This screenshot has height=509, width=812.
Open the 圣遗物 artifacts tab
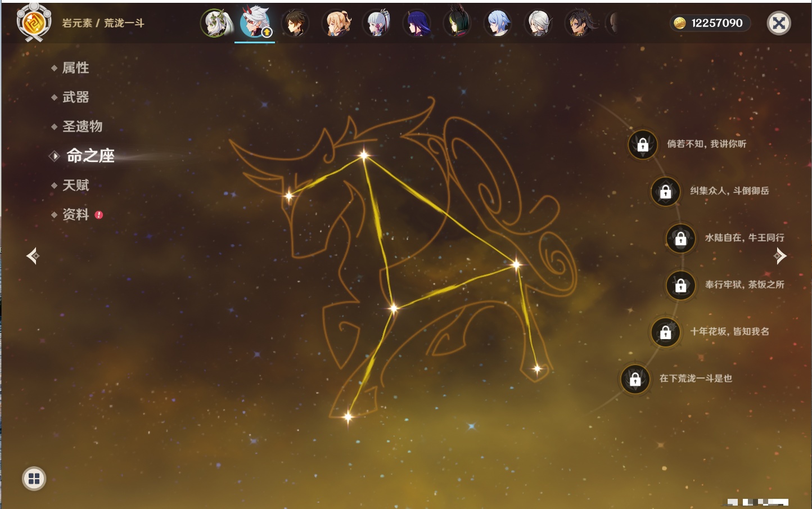(x=82, y=127)
